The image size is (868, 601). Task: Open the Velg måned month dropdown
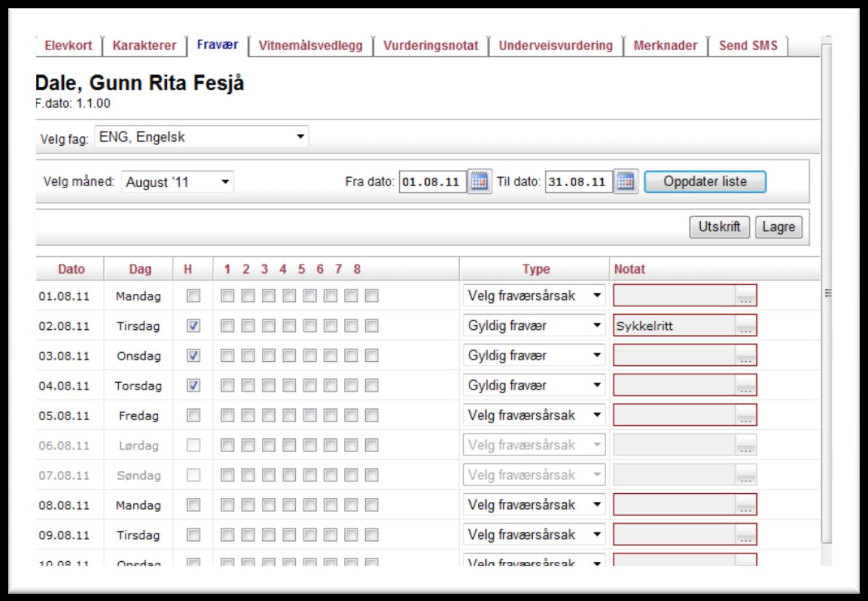178,182
